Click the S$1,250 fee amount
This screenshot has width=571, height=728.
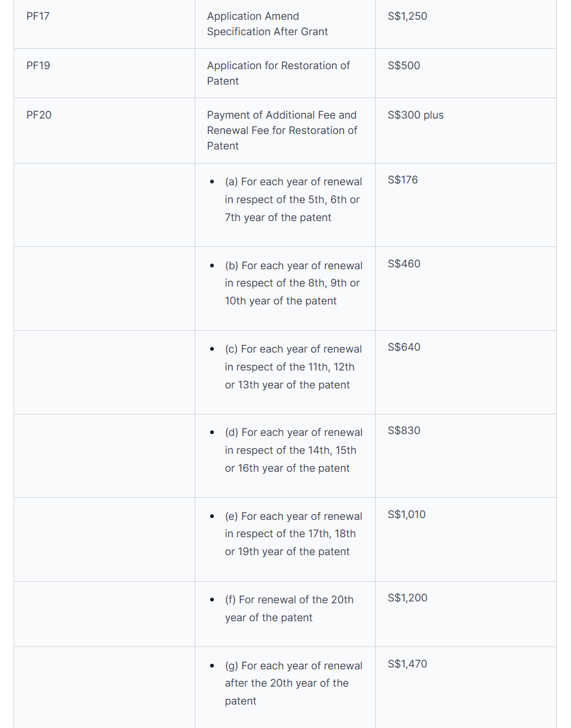click(407, 16)
